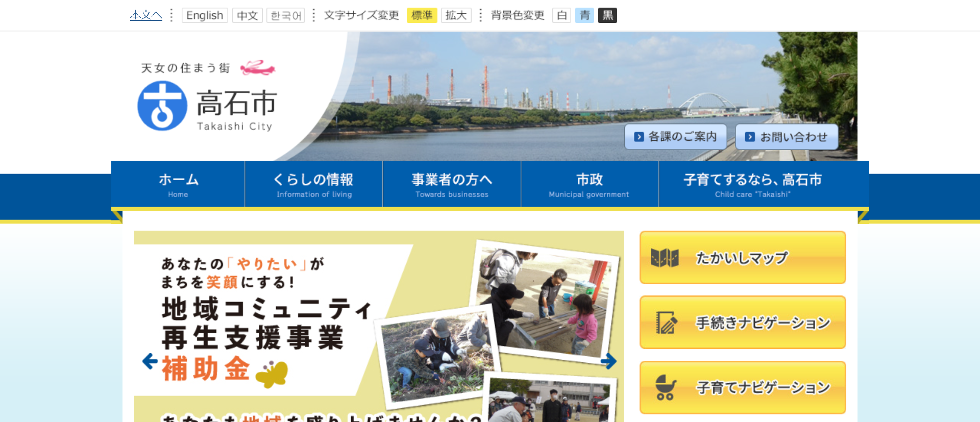This screenshot has height=422, width=980.
Task: Go to previous slide with left arrow
Action: pos(150,361)
